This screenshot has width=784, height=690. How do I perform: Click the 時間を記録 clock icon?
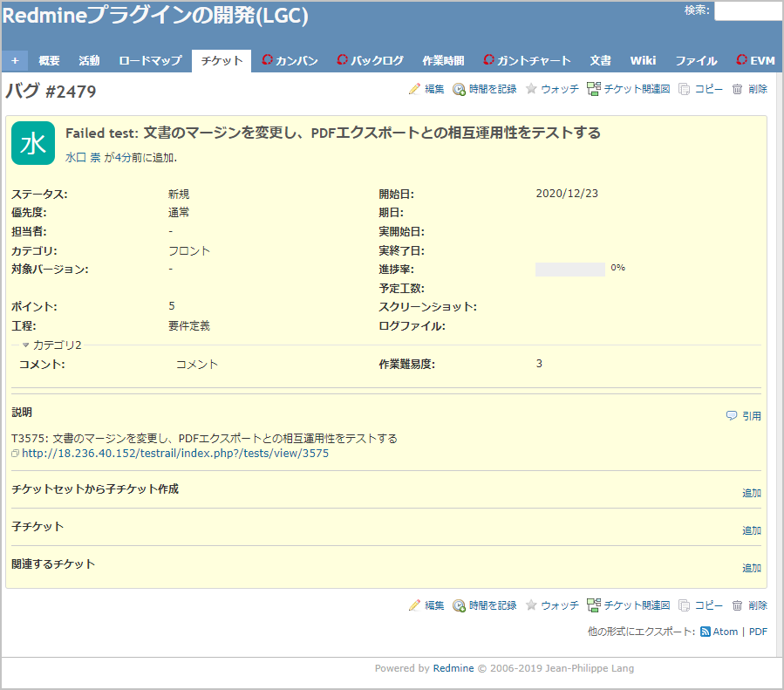[x=460, y=89]
